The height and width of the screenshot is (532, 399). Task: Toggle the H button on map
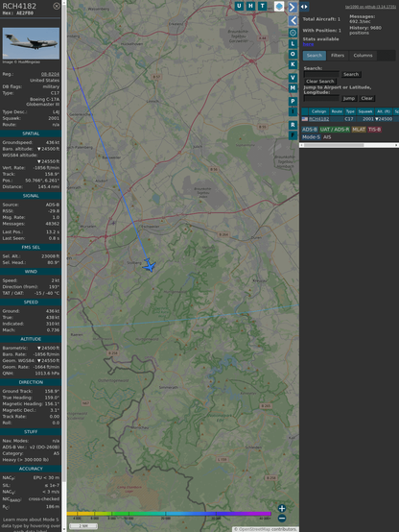click(250, 6)
